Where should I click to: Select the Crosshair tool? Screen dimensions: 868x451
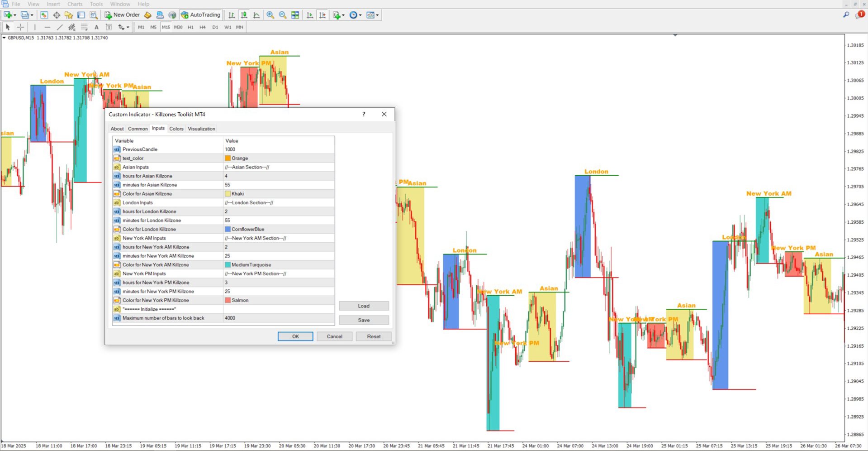20,27
